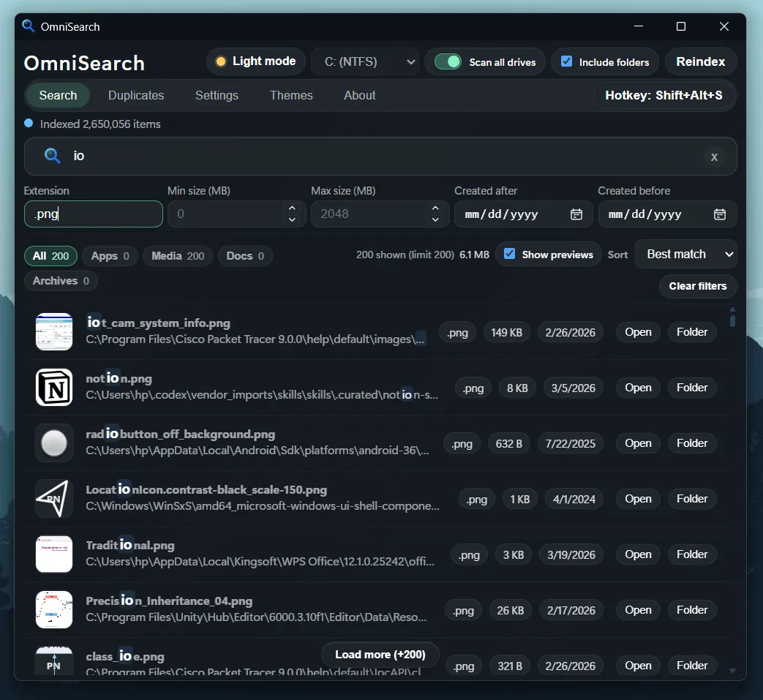Click the Created after date field
The image size is (763, 700).
pos(523,214)
